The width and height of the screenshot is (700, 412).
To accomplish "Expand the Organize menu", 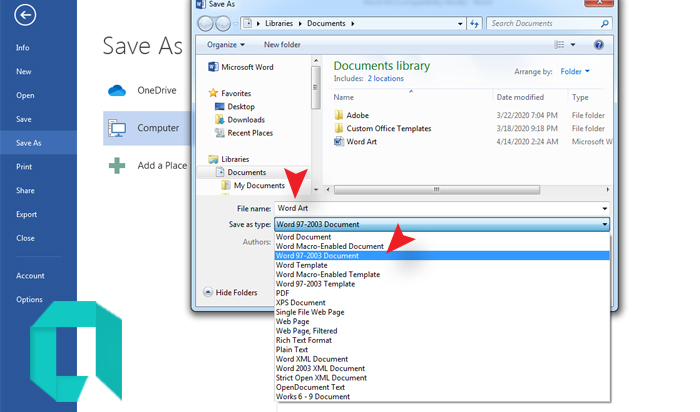I will [226, 45].
